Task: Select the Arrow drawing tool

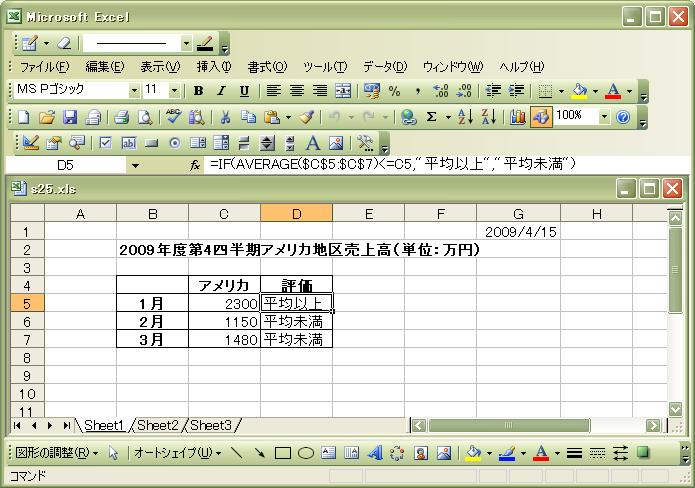Action: [260, 453]
